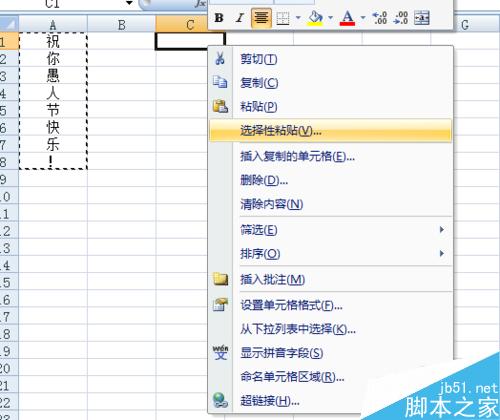Open 选择性粘贴(V)... dialog

tap(330, 131)
